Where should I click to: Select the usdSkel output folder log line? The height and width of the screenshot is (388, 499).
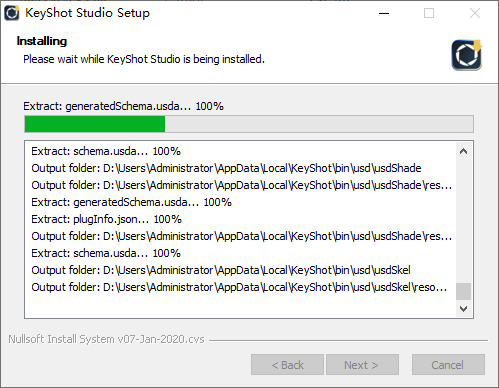click(x=221, y=270)
